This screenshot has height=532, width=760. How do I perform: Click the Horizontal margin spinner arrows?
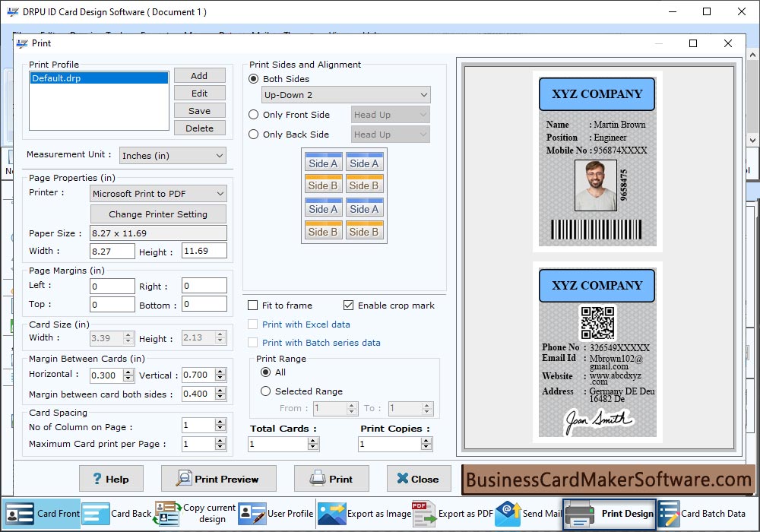click(x=128, y=375)
